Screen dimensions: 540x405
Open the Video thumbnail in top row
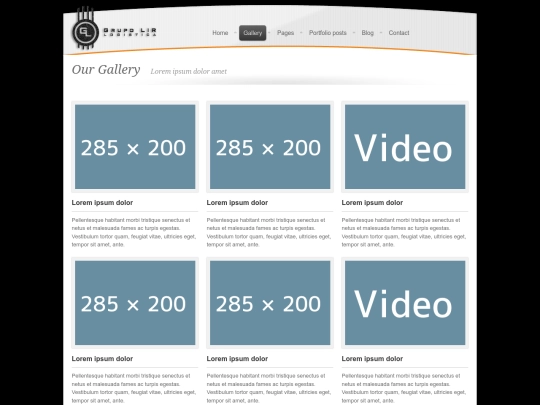pos(405,147)
